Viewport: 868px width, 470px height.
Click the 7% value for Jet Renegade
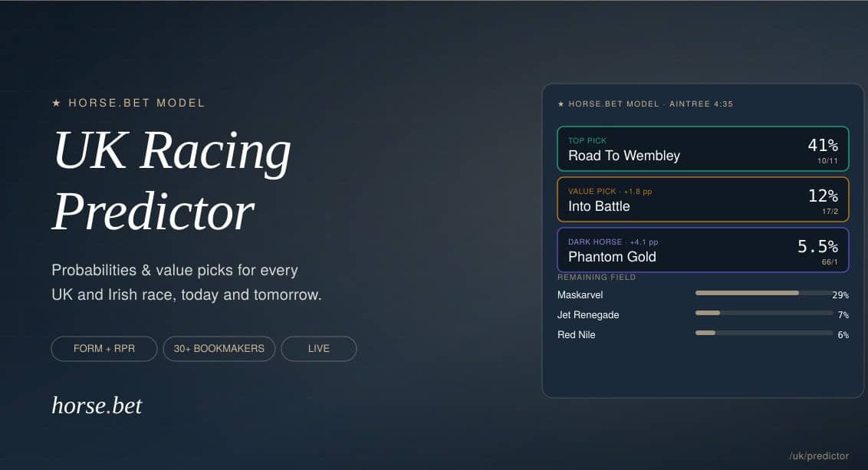tap(843, 315)
